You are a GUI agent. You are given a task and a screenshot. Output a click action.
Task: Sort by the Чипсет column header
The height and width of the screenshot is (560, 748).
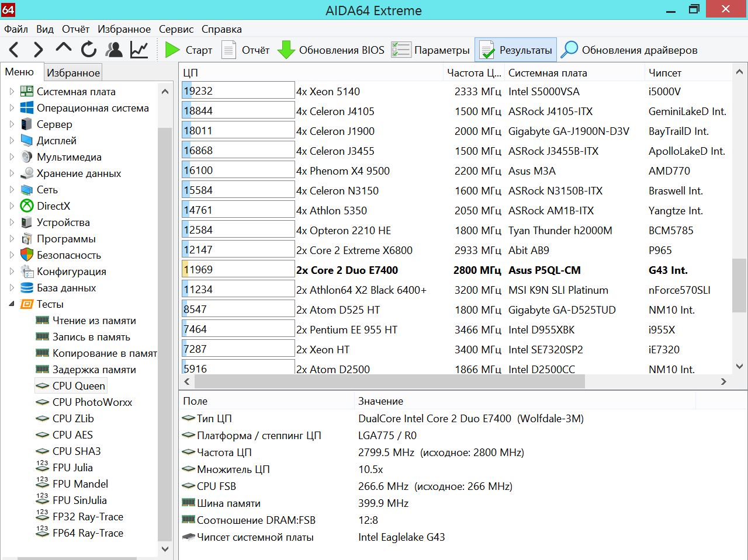point(688,72)
